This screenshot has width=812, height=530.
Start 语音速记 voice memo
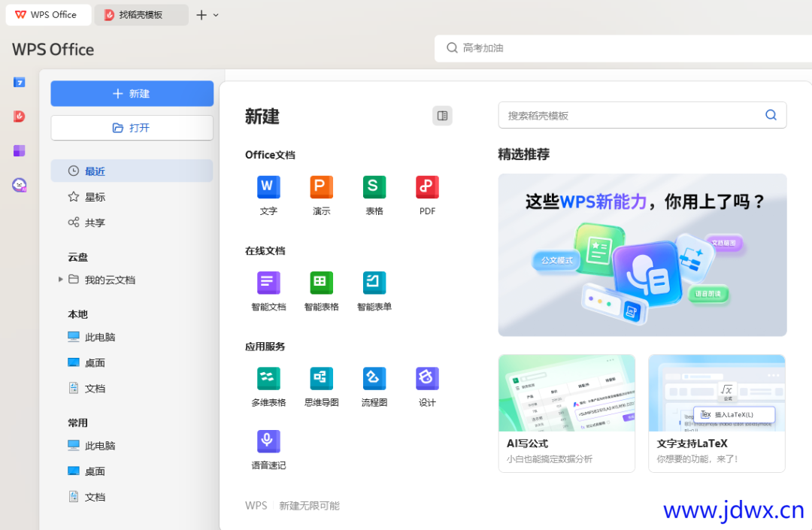pyautogui.click(x=268, y=450)
